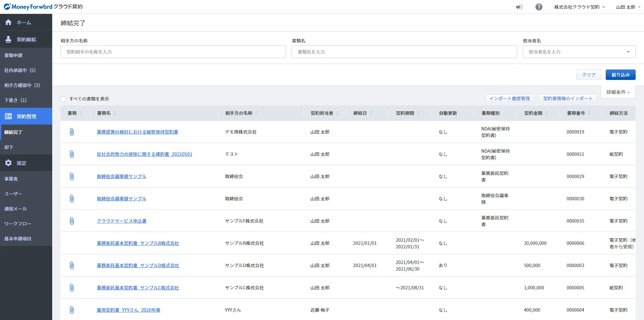Expand the 詳細条件 filter options
Viewport: 644px width, 320px height.
pyautogui.click(x=618, y=92)
